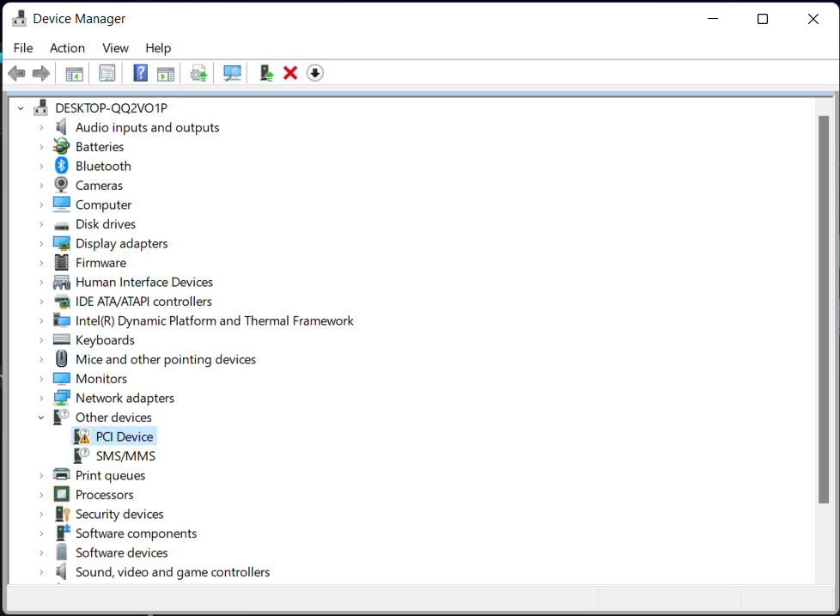Click the down-arrow Disable device toolbar icon
The width and height of the screenshot is (840, 616).
315,74
